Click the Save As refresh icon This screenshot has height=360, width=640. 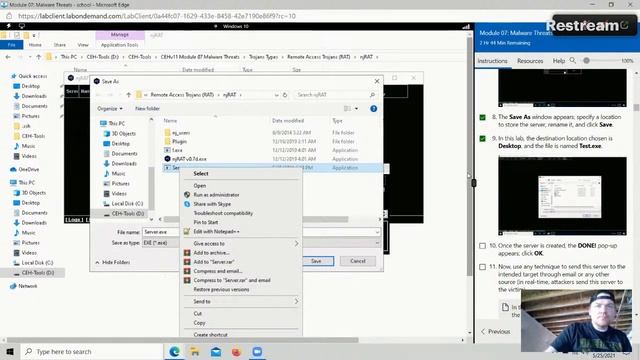point(285,95)
